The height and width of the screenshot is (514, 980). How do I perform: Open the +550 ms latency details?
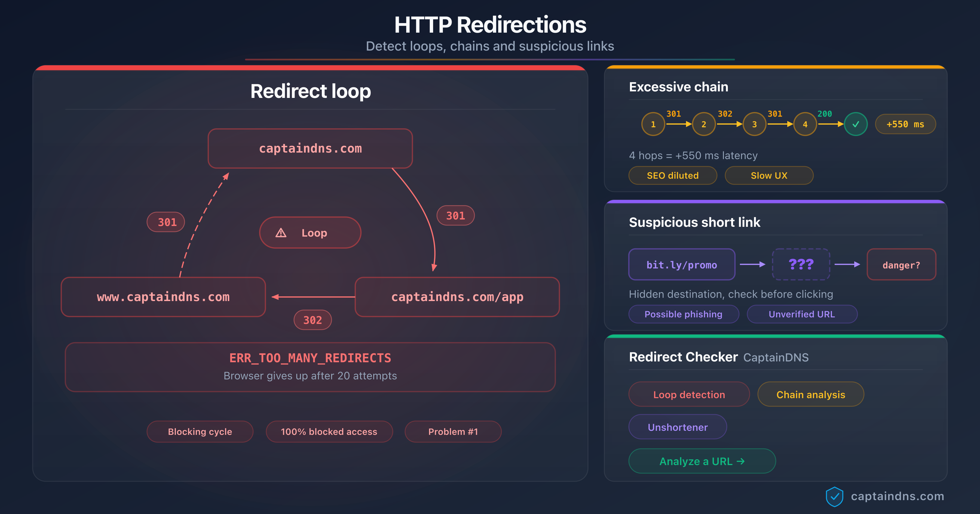click(905, 123)
